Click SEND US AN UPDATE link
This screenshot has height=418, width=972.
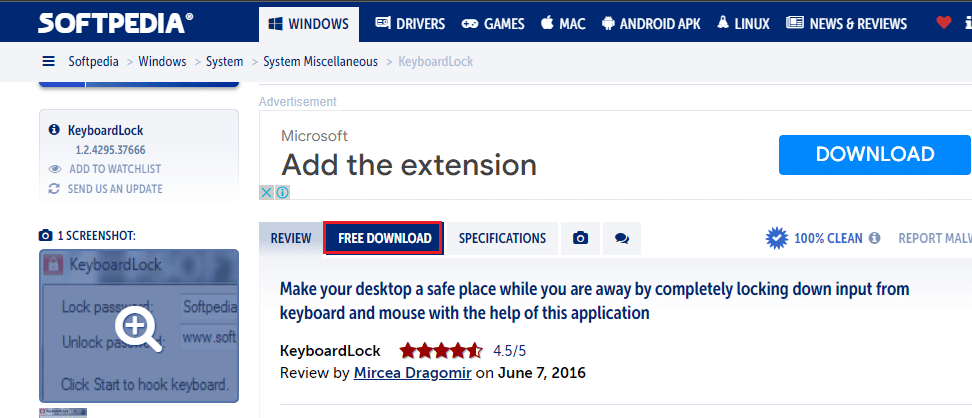point(115,189)
